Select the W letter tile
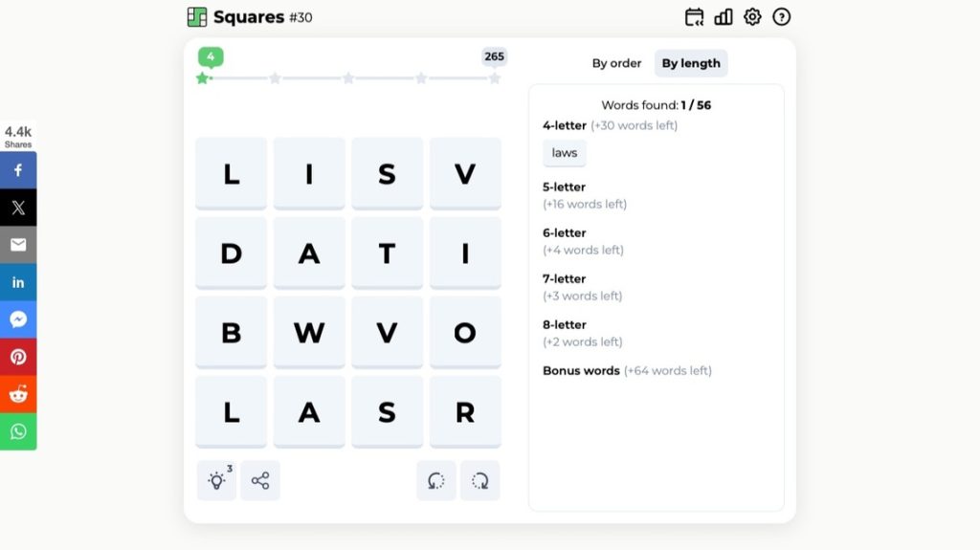This screenshot has width=980, height=550. point(309,332)
